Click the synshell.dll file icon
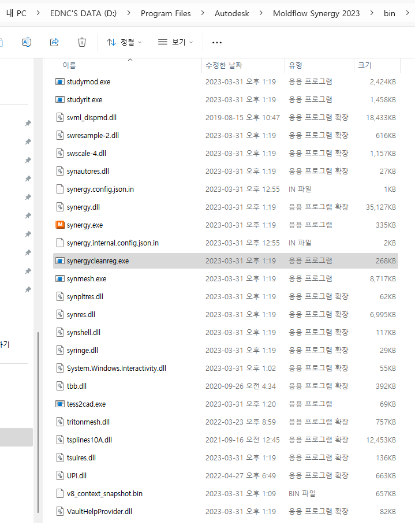 point(59,332)
